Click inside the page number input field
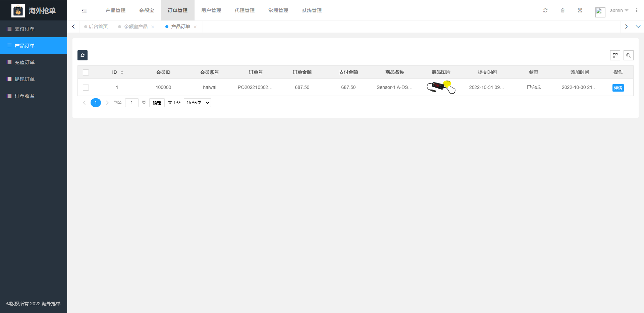644x313 pixels. coord(131,102)
